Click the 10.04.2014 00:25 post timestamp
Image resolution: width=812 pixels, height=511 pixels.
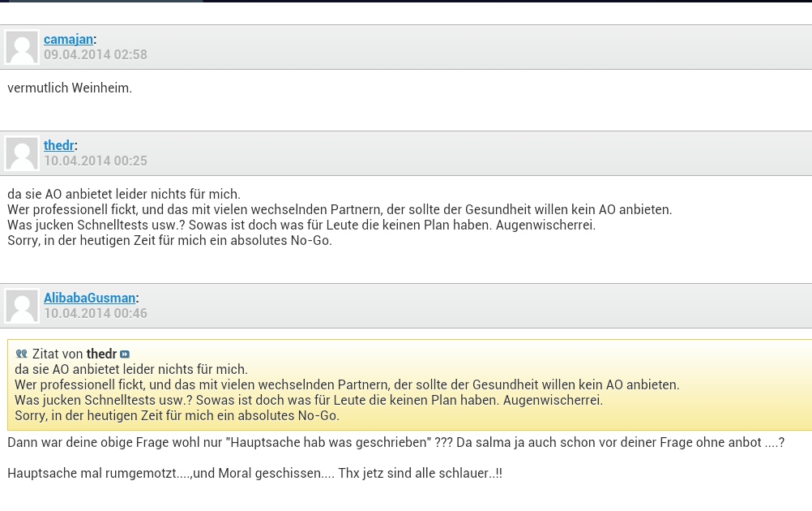(x=96, y=161)
